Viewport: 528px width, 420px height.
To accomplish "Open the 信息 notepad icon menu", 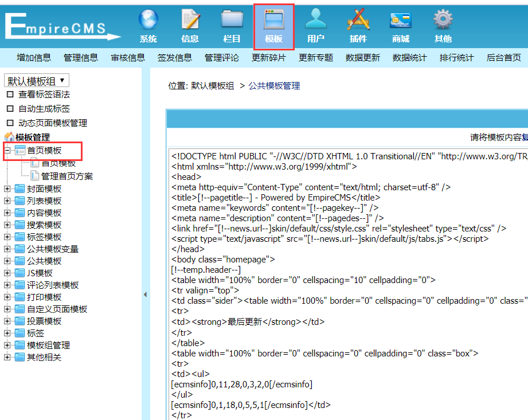I will pyautogui.click(x=190, y=26).
